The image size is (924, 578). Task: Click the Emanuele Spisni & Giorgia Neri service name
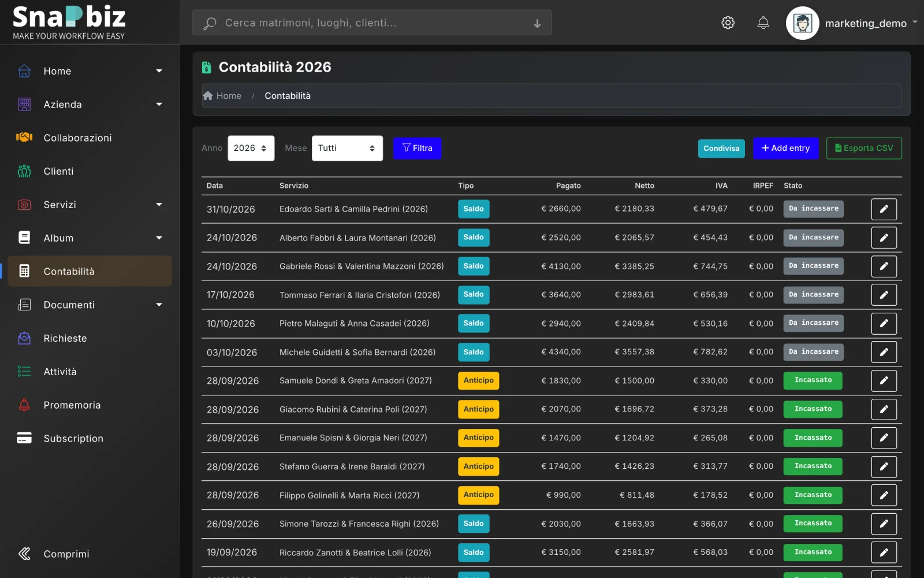[x=353, y=438]
